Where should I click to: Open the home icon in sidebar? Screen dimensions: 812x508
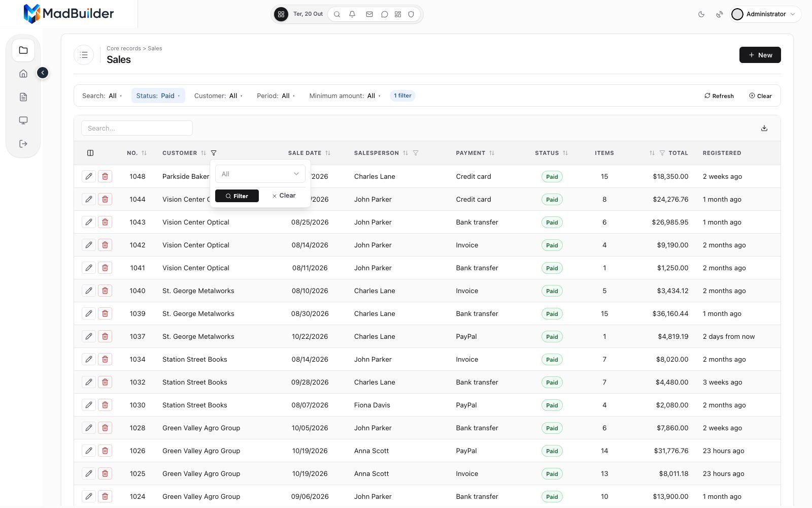(x=23, y=74)
